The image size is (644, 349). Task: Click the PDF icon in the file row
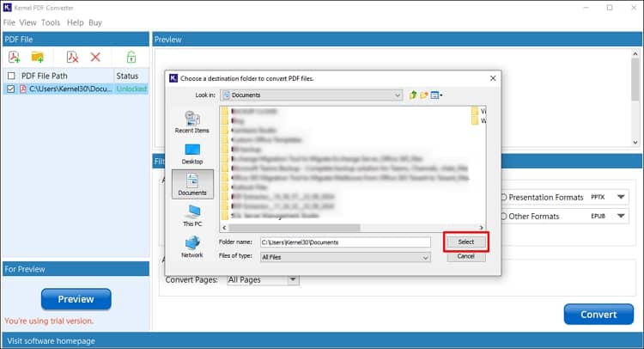click(23, 89)
